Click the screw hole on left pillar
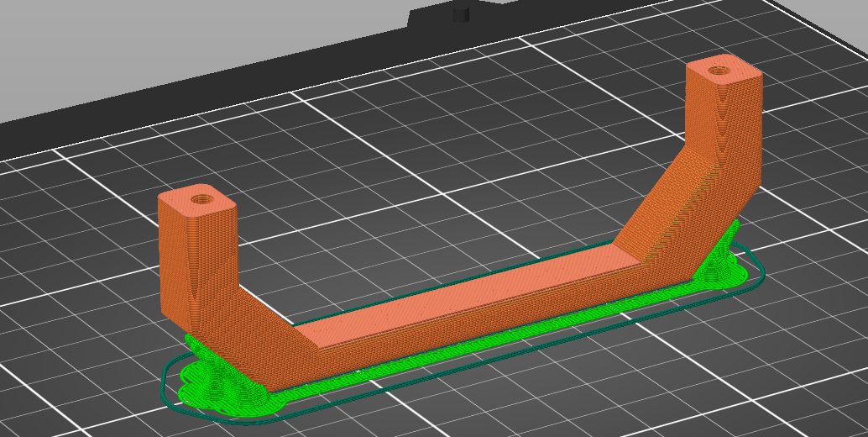The image size is (868, 437). 201,199
